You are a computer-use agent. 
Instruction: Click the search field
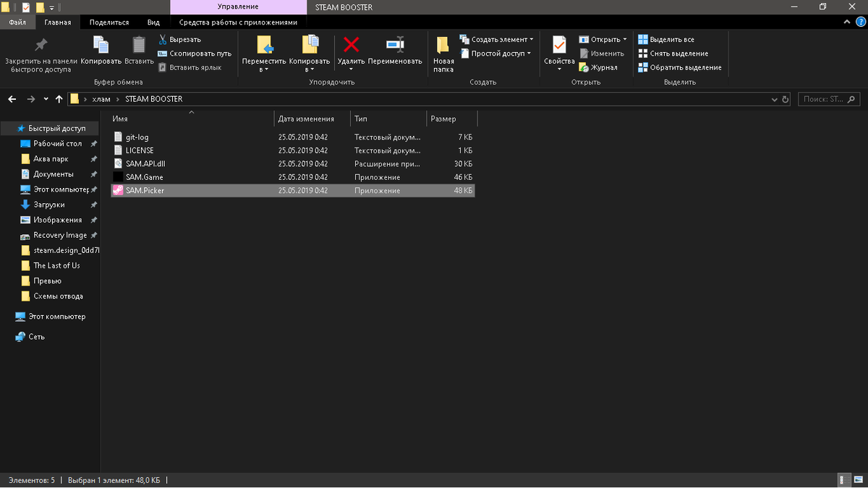tap(828, 99)
